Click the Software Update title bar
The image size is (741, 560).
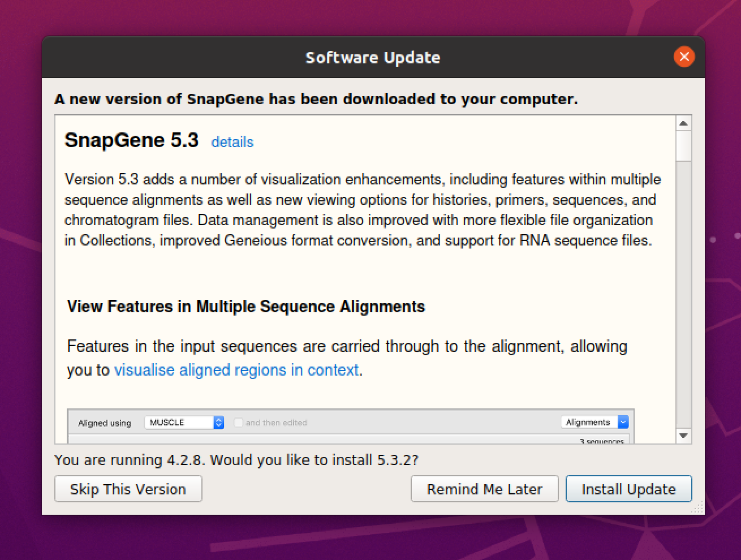coord(372,58)
